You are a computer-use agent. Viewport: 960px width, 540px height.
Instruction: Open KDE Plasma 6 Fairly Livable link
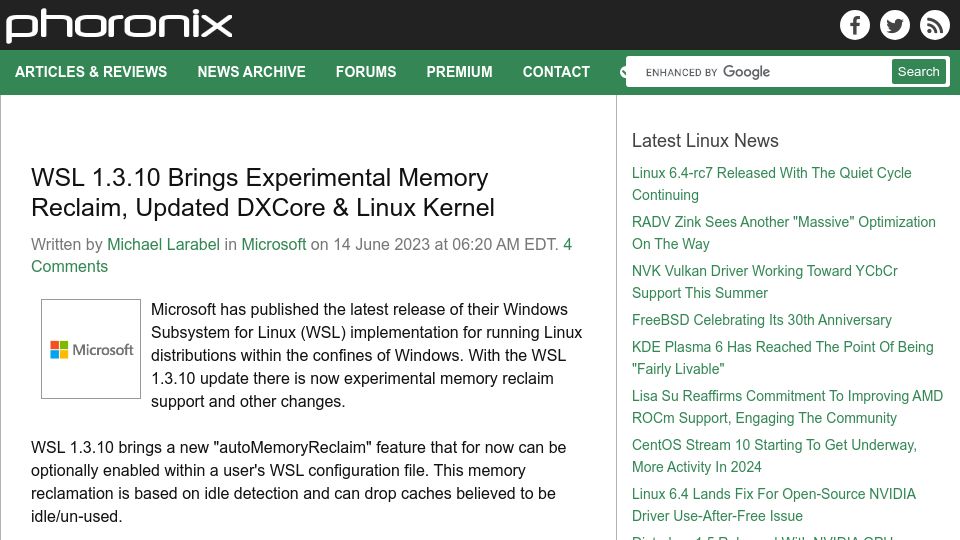pyautogui.click(x=782, y=358)
